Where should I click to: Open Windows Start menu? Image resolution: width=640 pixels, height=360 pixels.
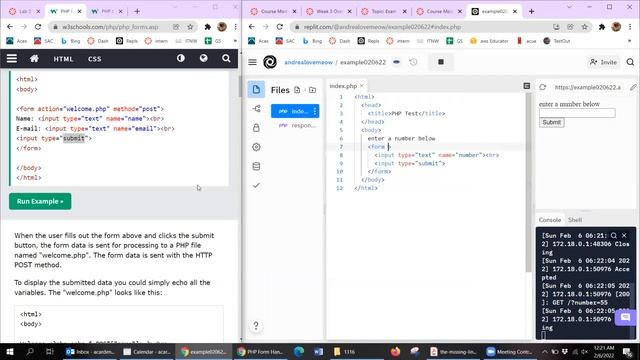pos(10,351)
